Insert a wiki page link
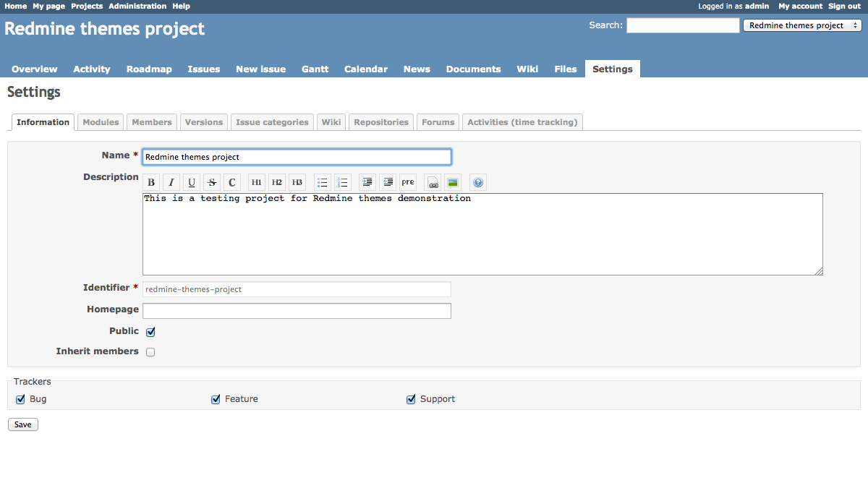This screenshot has height=496, width=868. pos(433,182)
